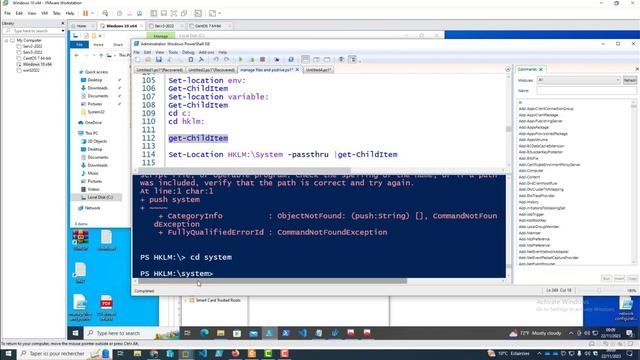The height and width of the screenshot is (360, 640).
Task: Open Network in the File Explorer sidebar
Action: click(x=92, y=208)
